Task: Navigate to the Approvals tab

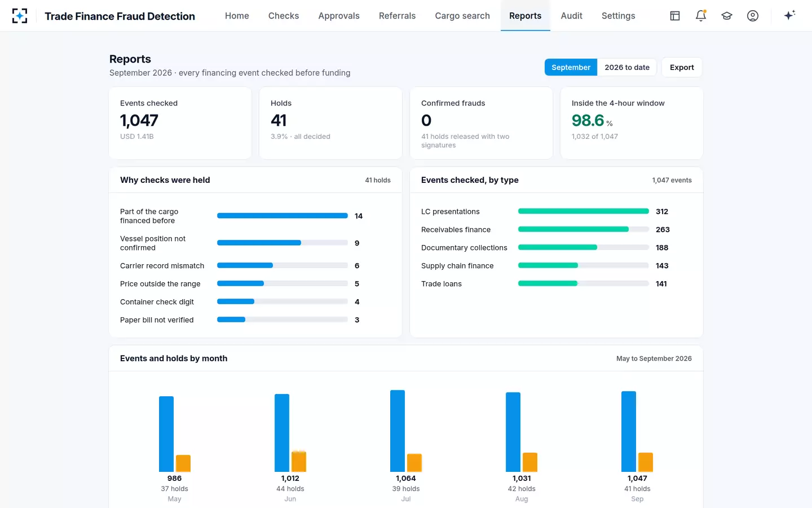Action: click(x=339, y=16)
